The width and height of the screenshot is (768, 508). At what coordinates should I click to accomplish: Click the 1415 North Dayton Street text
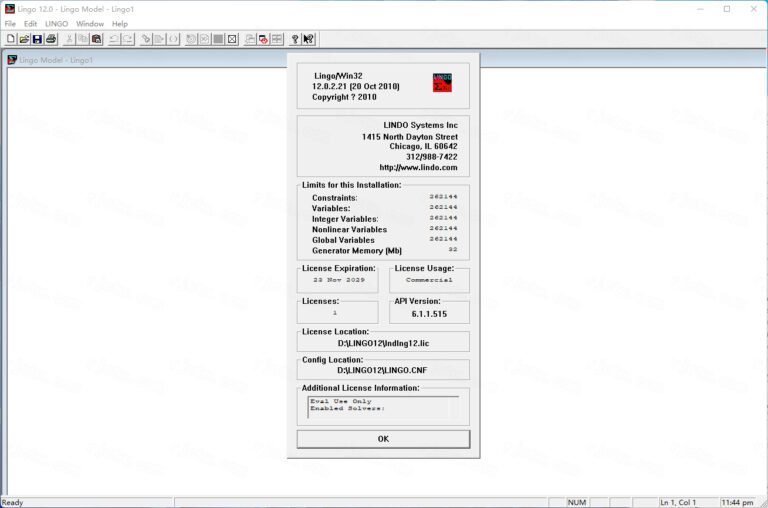click(410, 137)
